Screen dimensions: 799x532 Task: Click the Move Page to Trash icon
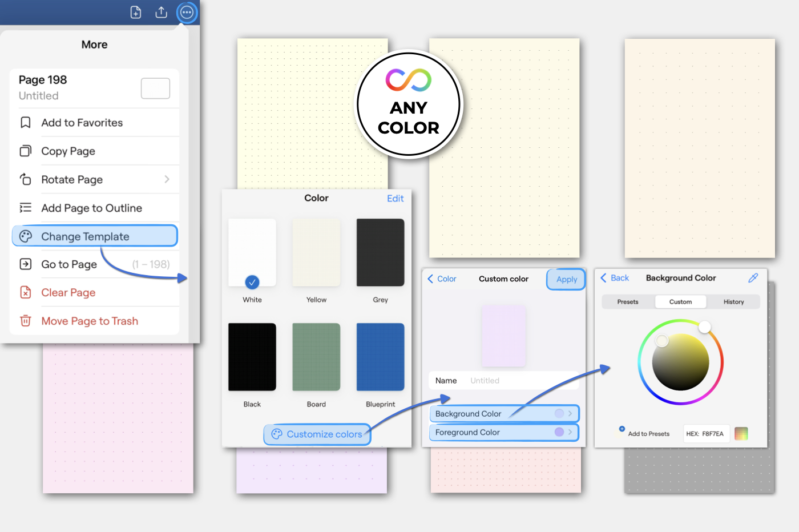tap(26, 321)
